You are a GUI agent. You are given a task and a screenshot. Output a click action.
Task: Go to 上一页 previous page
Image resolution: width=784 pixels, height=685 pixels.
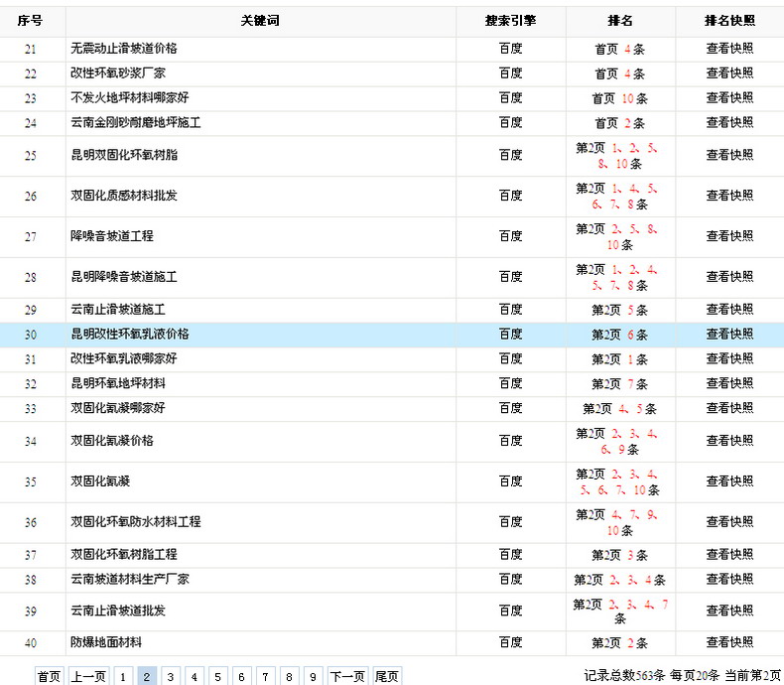88,676
